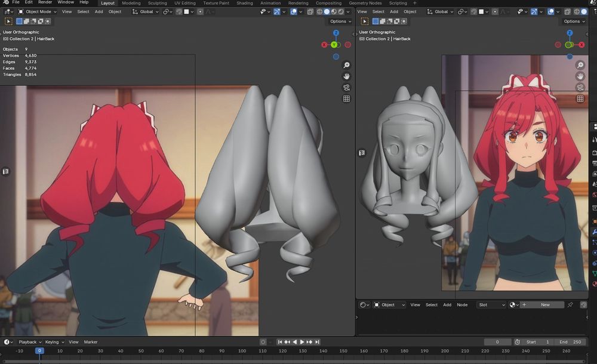
Task: Click the pan hand icon in left viewport
Action: point(346,76)
